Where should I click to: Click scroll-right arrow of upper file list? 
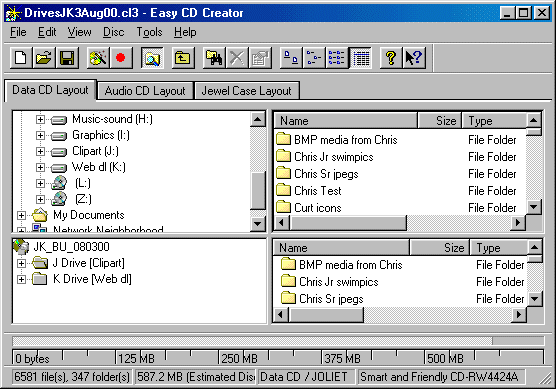(x=518, y=223)
